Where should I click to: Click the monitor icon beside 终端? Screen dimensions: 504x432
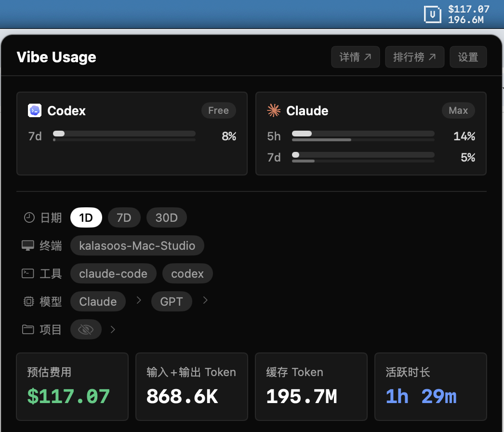tap(28, 245)
